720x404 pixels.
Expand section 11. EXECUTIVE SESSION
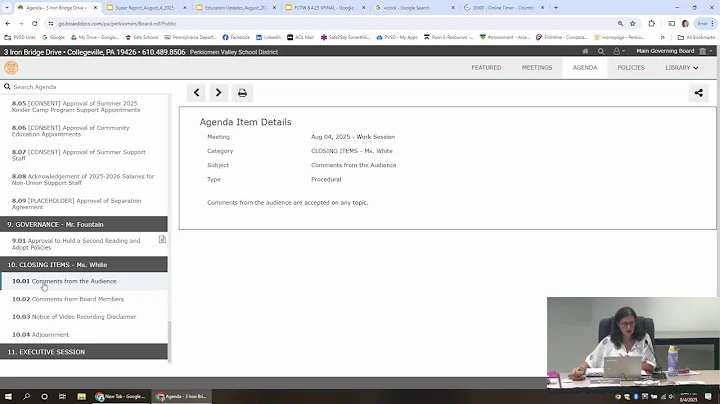84,352
